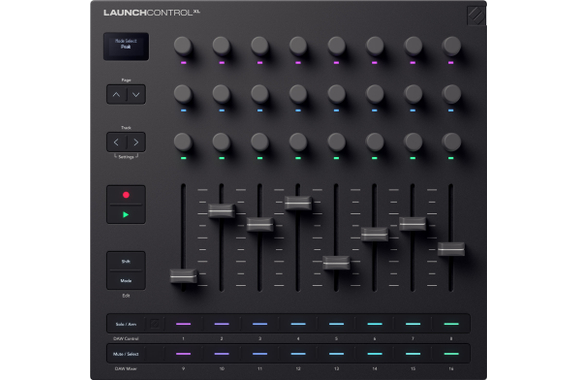Toggle the pad button numbered 4
Image resolution: width=576 pixels, height=380 pixels.
[x=298, y=324]
